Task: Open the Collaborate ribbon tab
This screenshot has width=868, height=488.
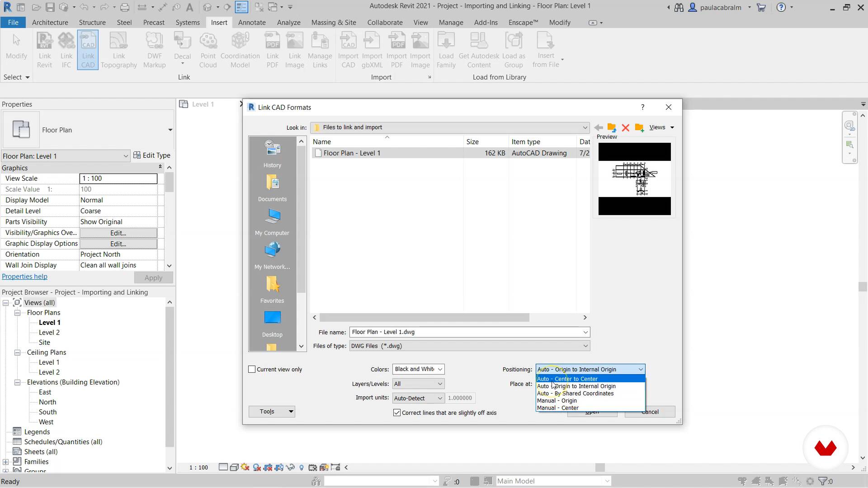Action: click(385, 22)
